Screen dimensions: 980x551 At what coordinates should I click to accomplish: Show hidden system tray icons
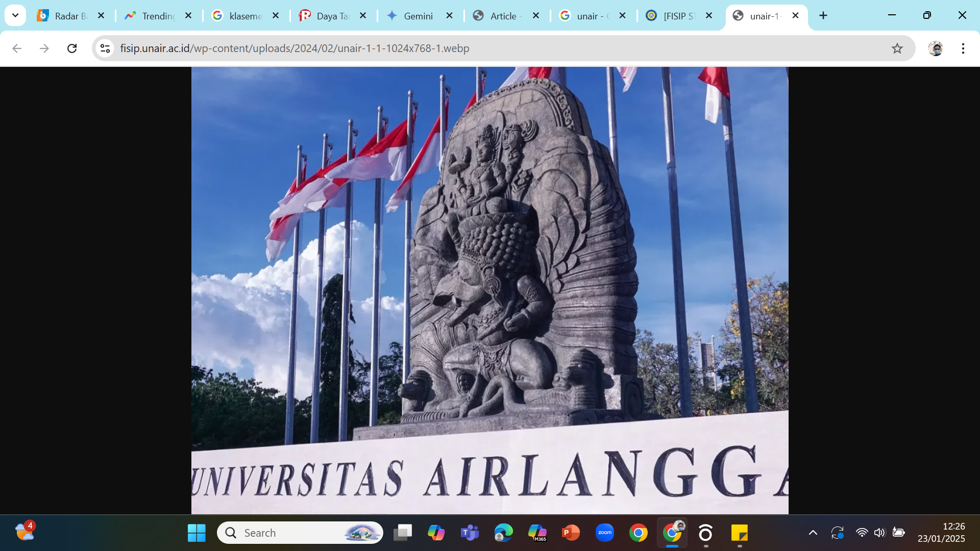coord(813,533)
